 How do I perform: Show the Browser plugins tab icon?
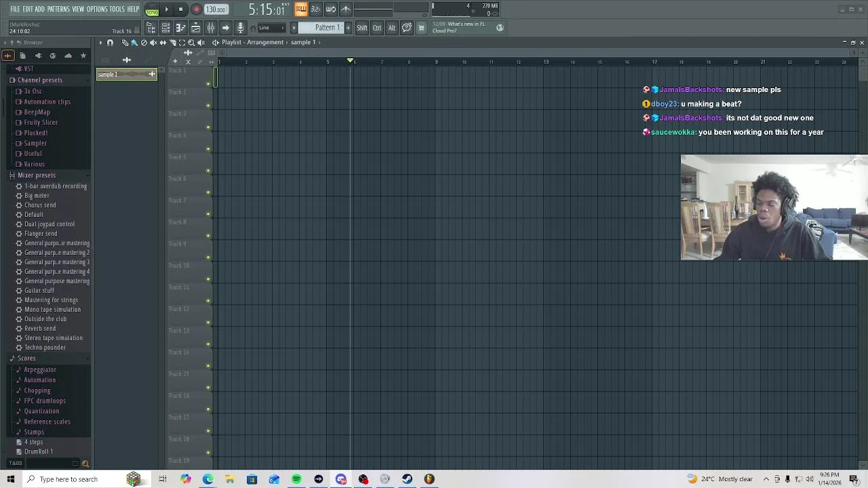(38, 56)
